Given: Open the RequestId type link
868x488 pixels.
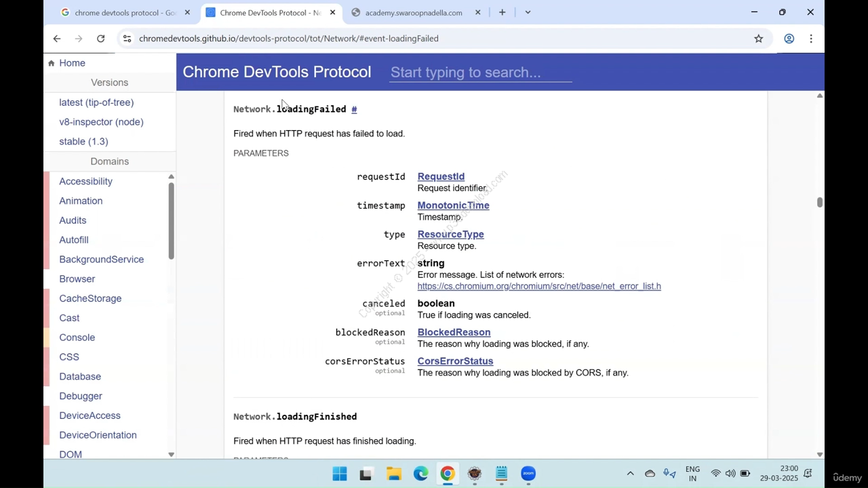Looking at the screenshot, I should (441, 177).
